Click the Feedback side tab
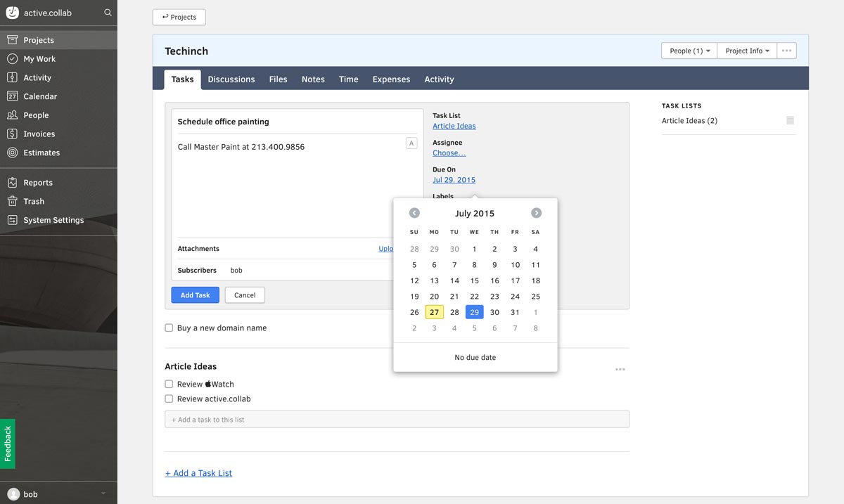 pyautogui.click(x=8, y=444)
